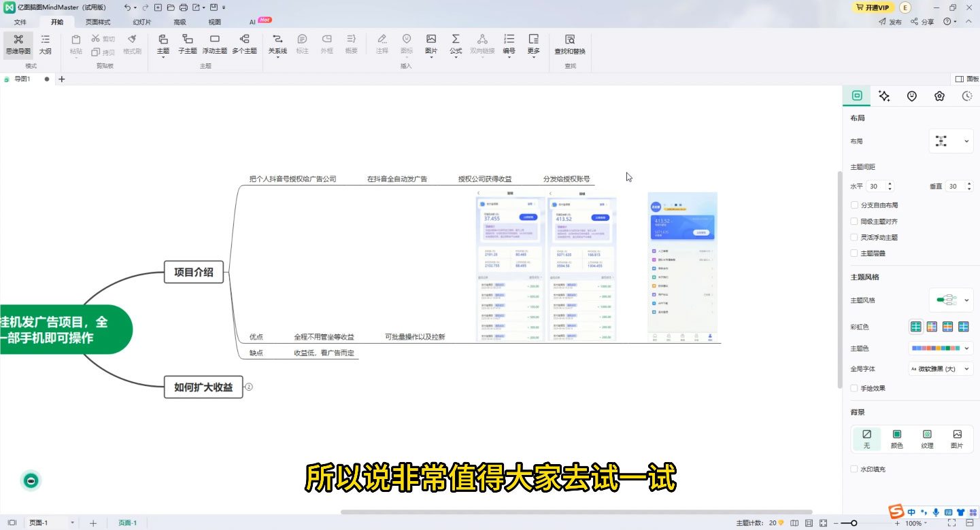980x530 pixels.
Task: Insert a 公式 formula
Action: coord(455,43)
